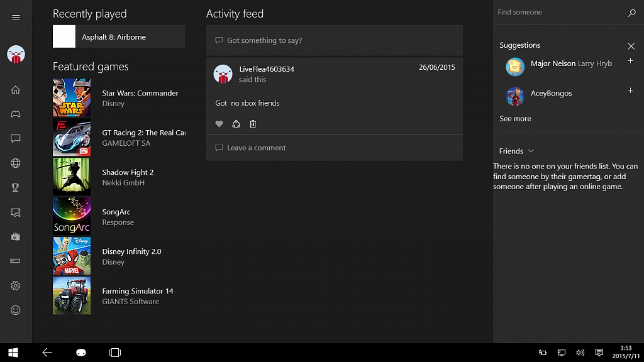Add AceyBongos as friend

pos(630,90)
